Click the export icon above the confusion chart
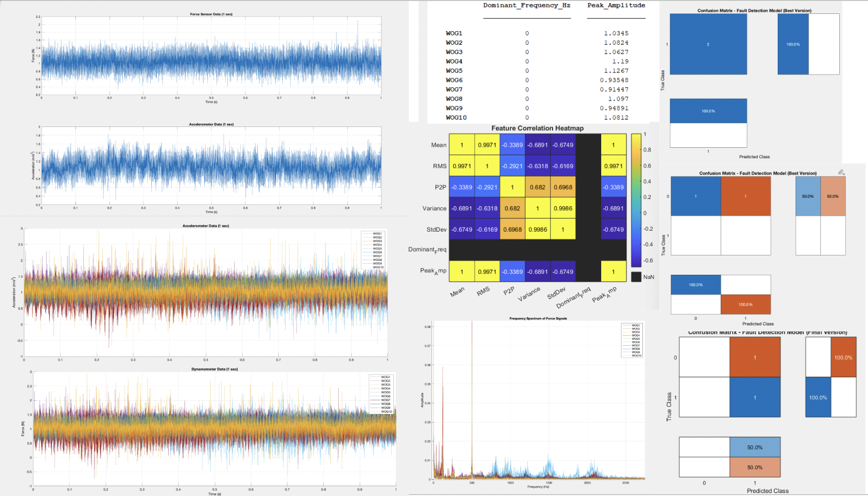Viewport: 868px width, 496px height. pyautogui.click(x=841, y=172)
